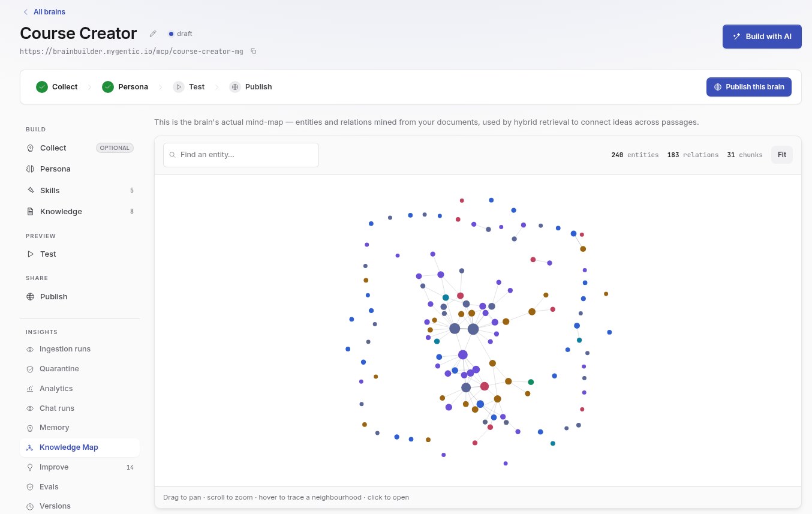Click the Test play icon under Preview
The image size is (812, 514).
30,254
